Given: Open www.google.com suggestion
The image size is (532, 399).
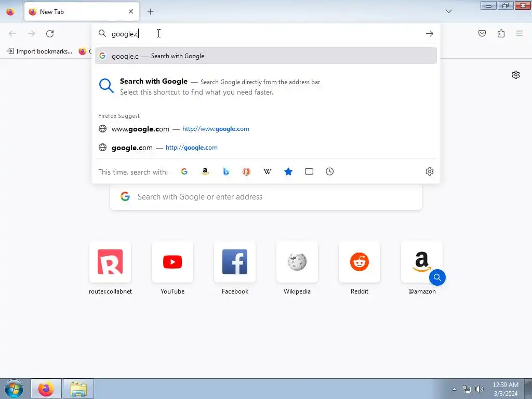Looking at the screenshot, I should point(266,129).
